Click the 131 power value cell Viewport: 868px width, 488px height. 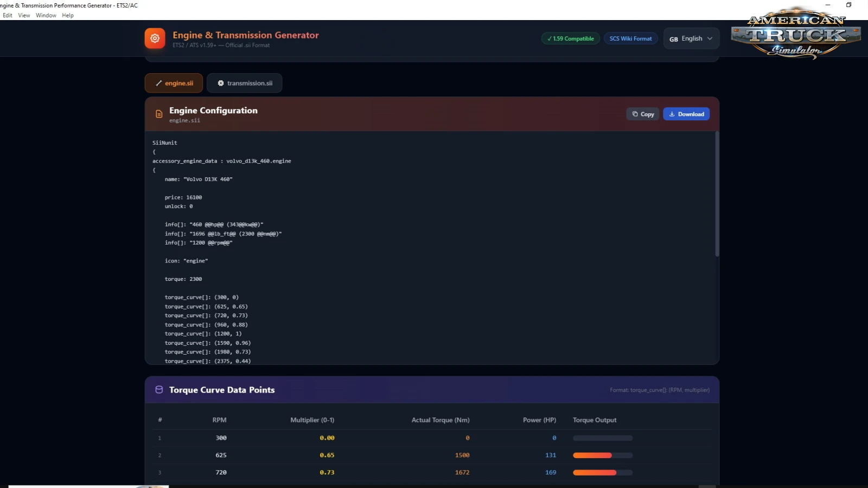pos(551,455)
